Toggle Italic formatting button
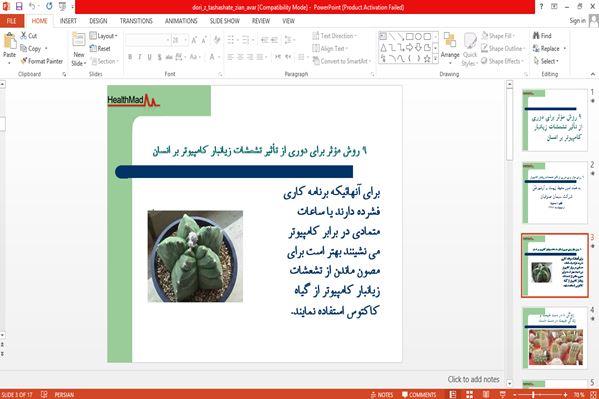The height and width of the screenshot is (399, 599). coord(140,57)
